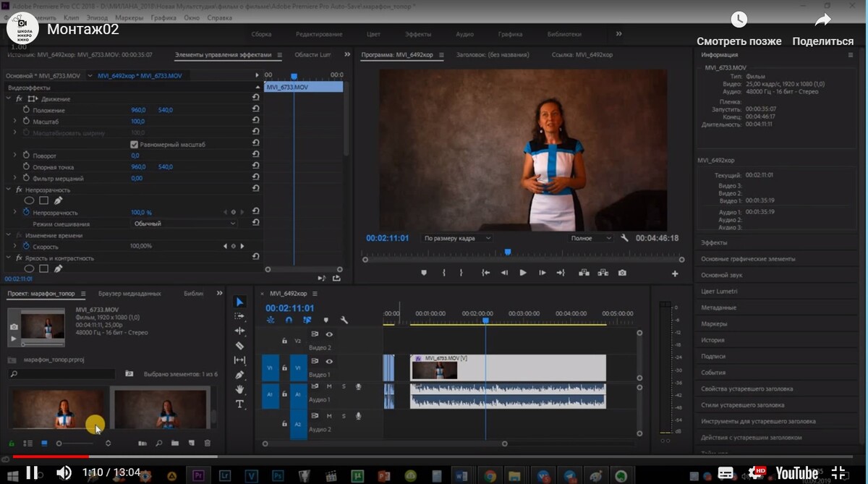This screenshot has width=868, height=484.
Task: Open История panel on right
Action: point(712,340)
